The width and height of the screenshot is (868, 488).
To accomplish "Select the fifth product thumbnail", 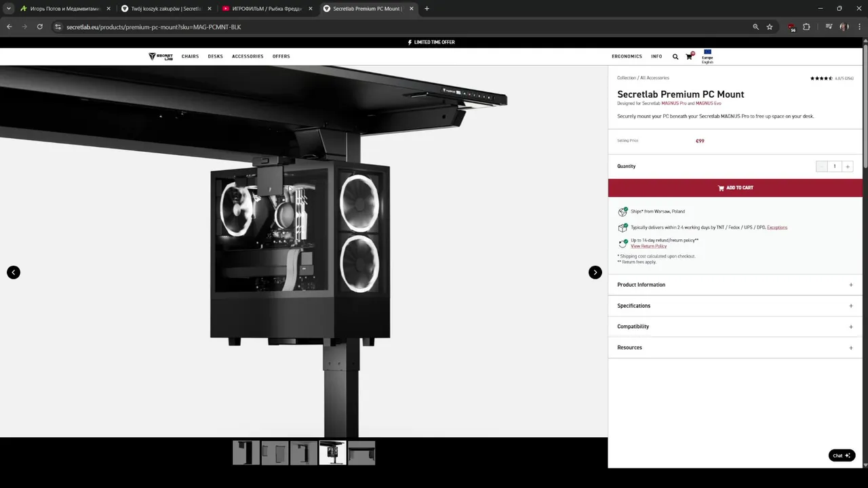I will coord(361,453).
